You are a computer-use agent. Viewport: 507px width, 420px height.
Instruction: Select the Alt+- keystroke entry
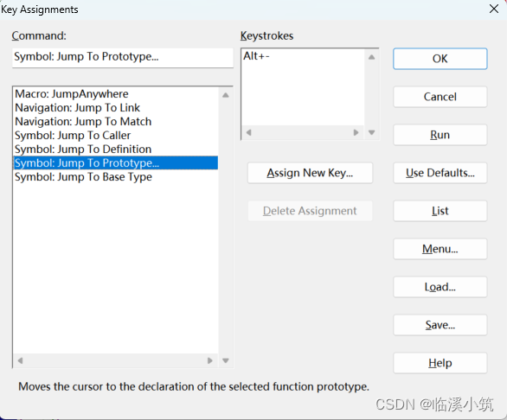tap(303, 56)
